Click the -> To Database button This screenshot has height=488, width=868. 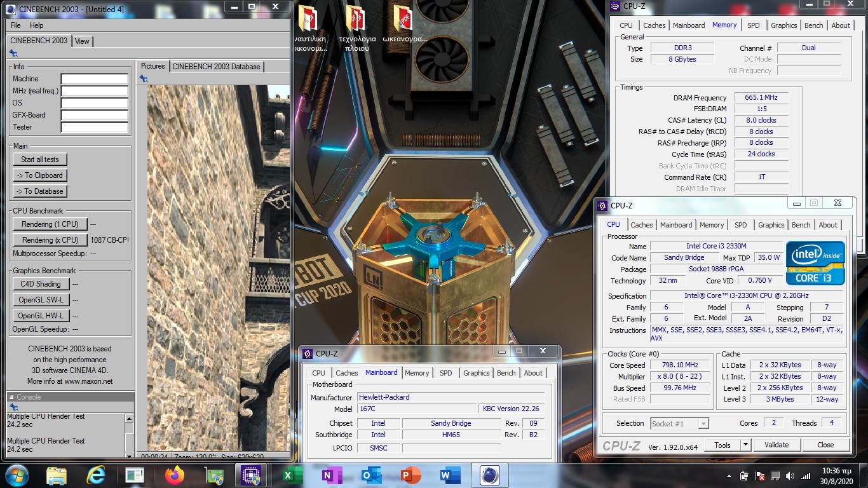pyautogui.click(x=40, y=191)
